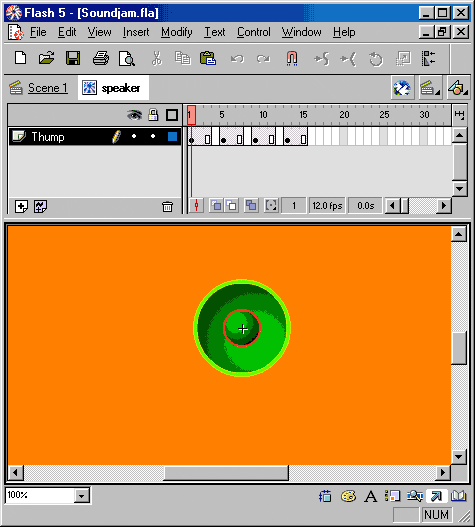Toggle the Snap magnet tool

[x=292, y=58]
